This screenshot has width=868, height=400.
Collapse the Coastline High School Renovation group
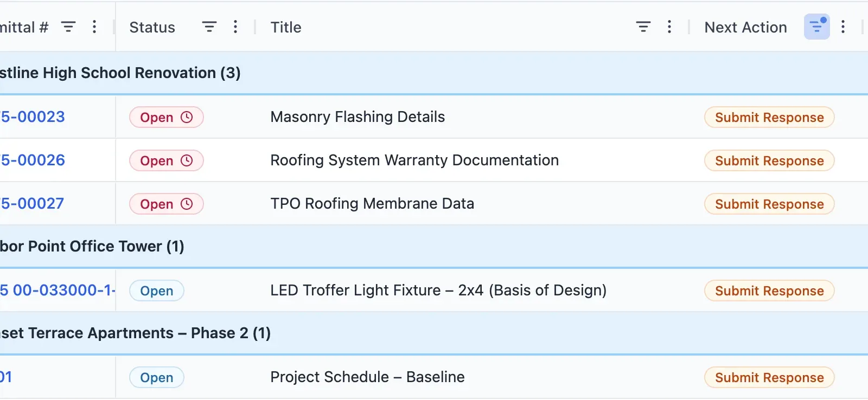(x=119, y=72)
